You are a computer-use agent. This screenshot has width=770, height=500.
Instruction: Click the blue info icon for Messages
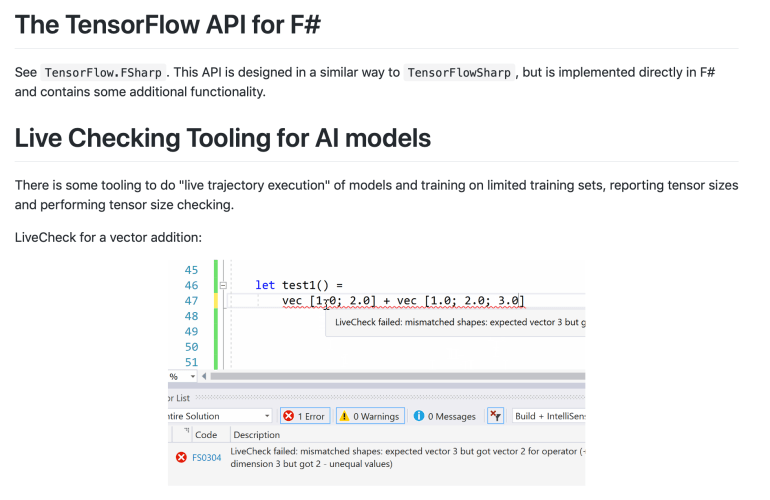tap(419, 416)
